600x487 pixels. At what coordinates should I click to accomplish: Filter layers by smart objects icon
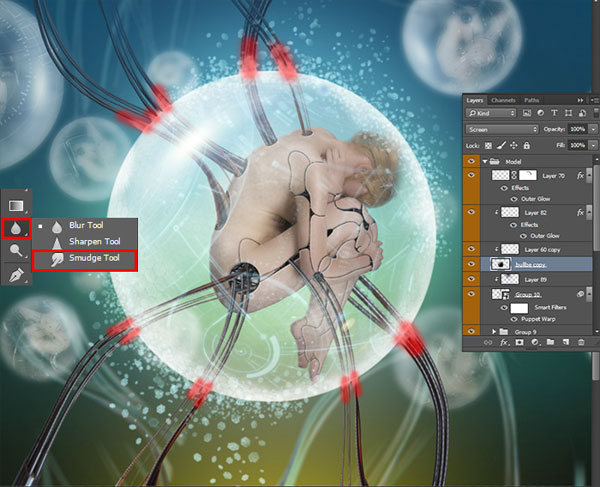(582, 113)
